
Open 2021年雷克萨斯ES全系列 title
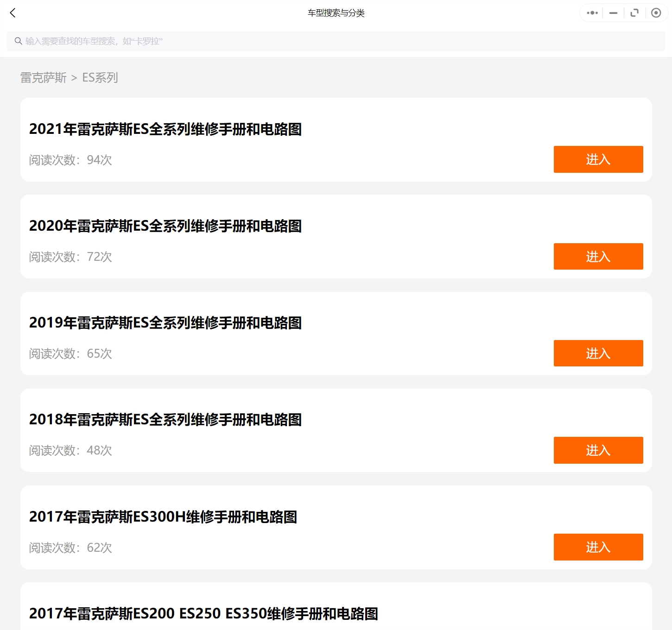coord(165,129)
